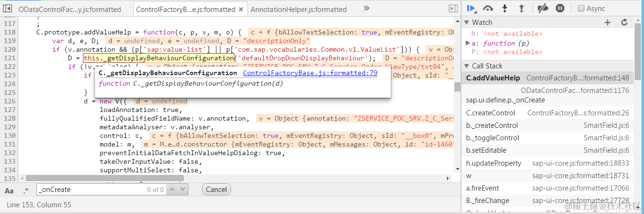Toggle pause on exceptions
The width and height of the screenshot is (644, 214).
[560, 8]
